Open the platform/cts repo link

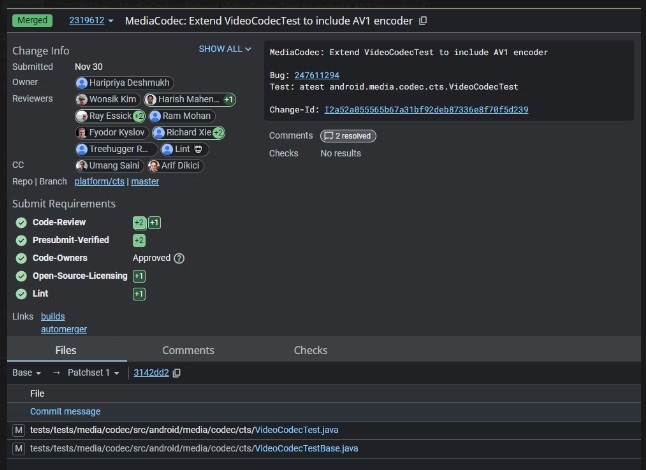click(x=99, y=181)
